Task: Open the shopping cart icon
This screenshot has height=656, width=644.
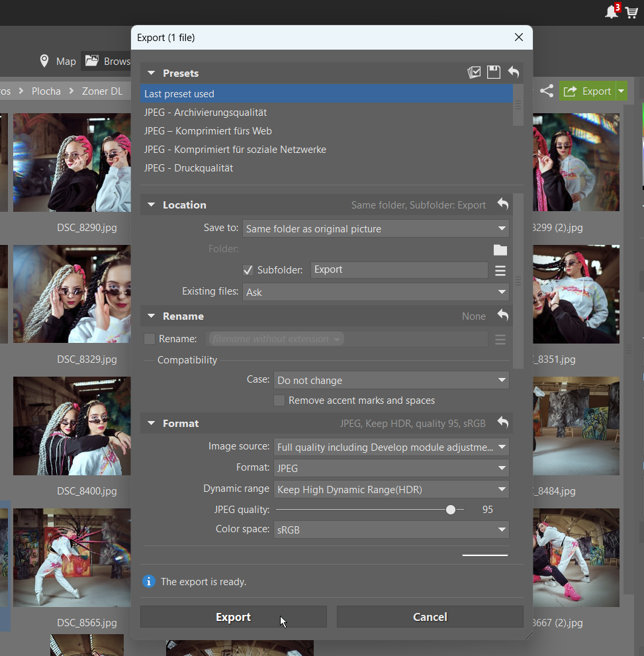Action: point(631,12)
